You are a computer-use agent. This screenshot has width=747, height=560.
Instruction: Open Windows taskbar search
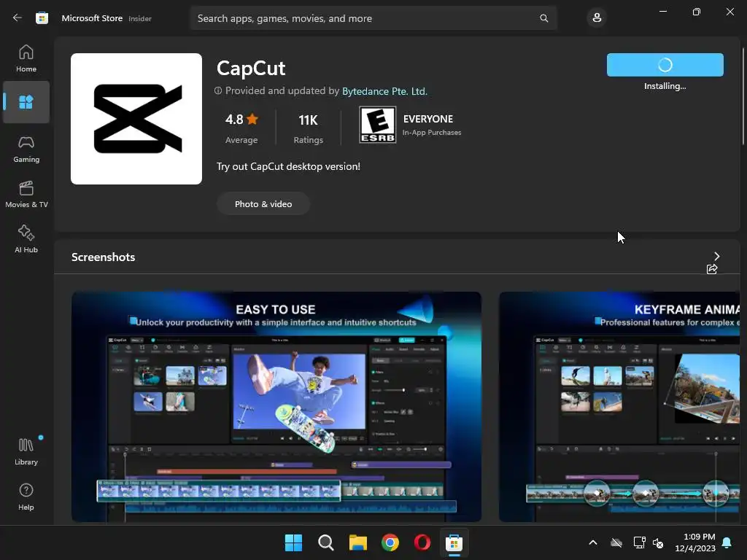[x=326, y=542]
